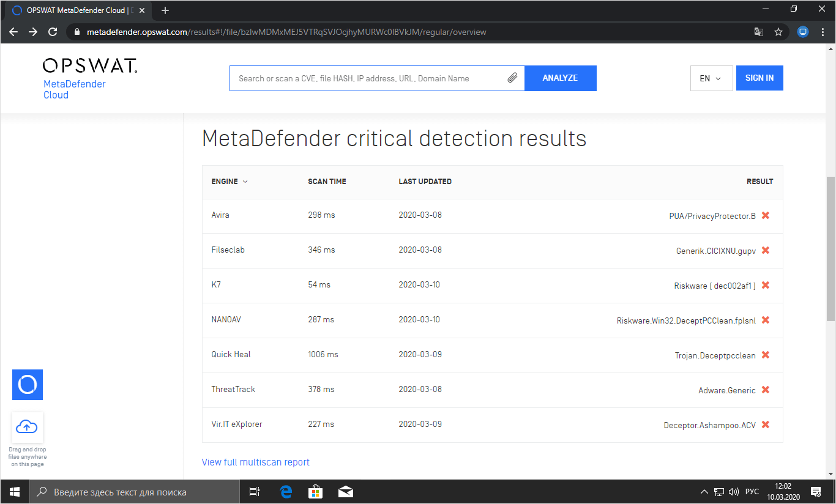Click the red X for Quick Heal result

coord(766,355)
